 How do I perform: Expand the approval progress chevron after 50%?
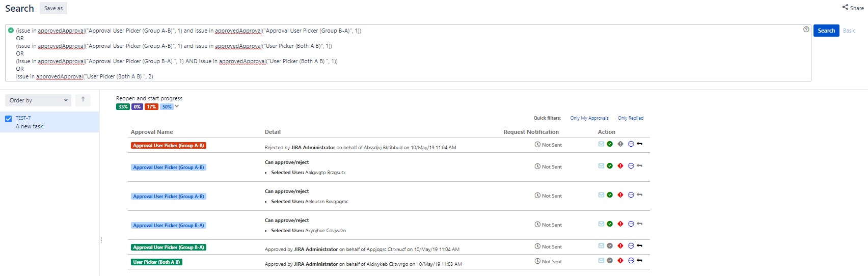tap(177, 106)
